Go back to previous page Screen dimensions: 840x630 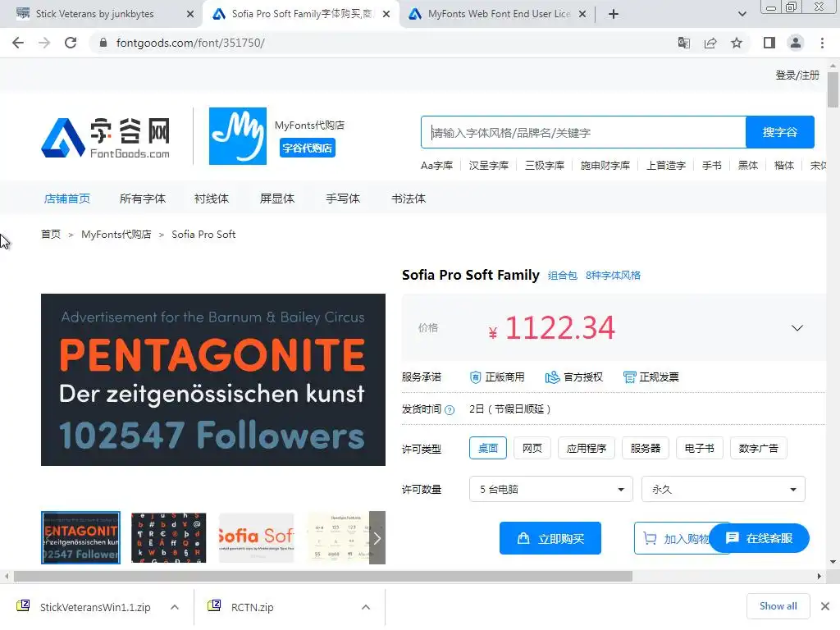[18, 43]
